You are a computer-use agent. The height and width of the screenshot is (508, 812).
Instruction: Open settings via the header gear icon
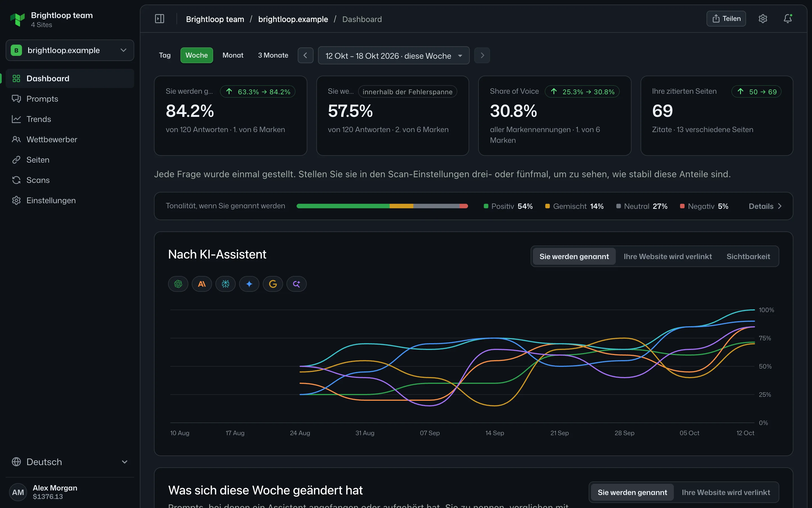763,18
